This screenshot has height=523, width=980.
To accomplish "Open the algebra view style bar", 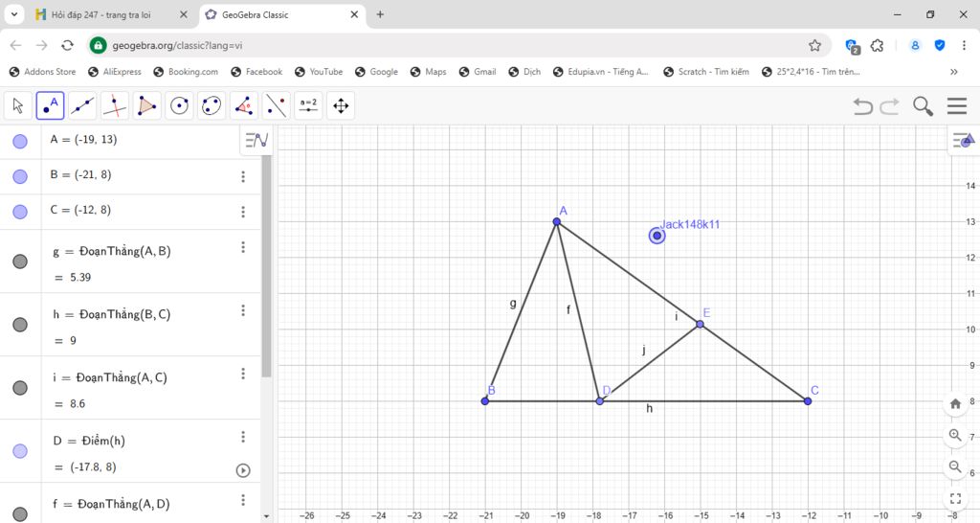I will pyautogui.click(x=256, y=140).
